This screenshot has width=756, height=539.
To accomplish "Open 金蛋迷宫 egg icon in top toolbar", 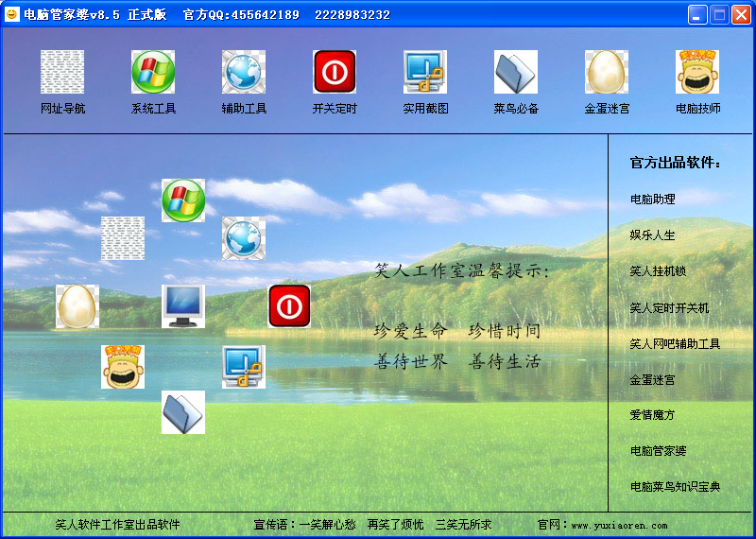I will 607,73.
